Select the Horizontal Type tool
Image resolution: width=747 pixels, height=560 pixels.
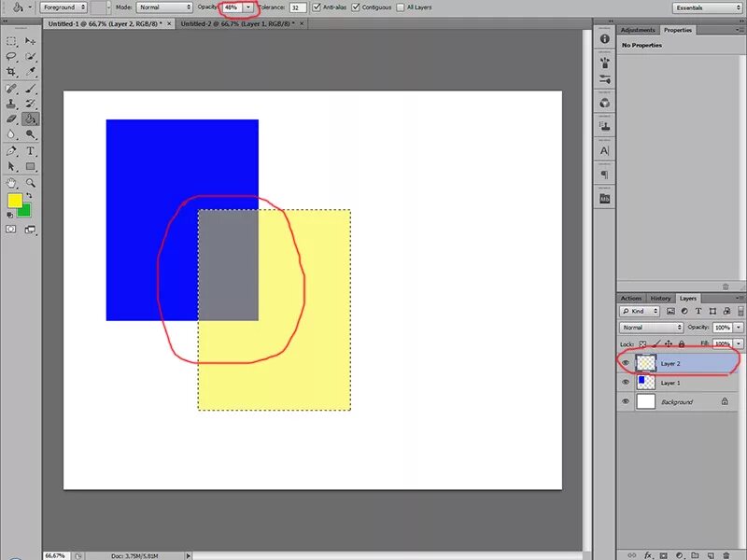click(31, 151)
